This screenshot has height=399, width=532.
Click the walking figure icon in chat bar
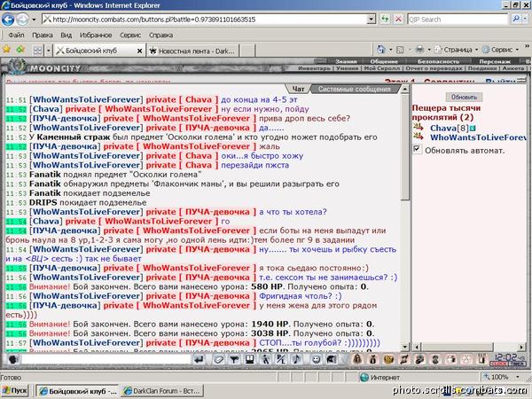[265, 359]
